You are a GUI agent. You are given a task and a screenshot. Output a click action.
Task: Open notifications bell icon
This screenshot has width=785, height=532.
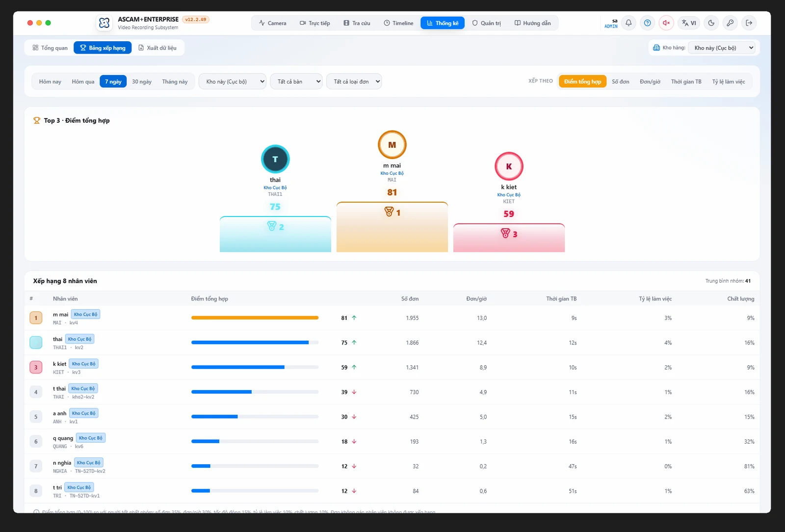pyautogui.click(x=628, y=23)
